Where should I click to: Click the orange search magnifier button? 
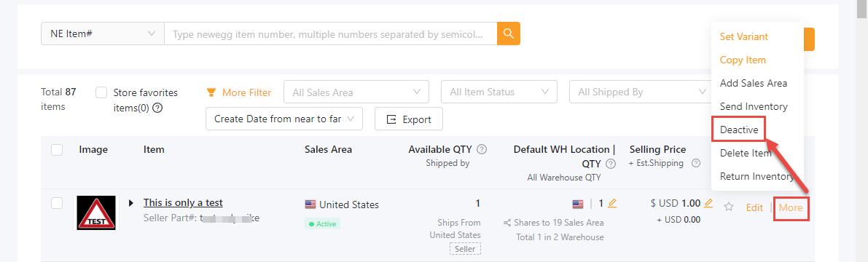pyautogui.click(x=508, y=33)
